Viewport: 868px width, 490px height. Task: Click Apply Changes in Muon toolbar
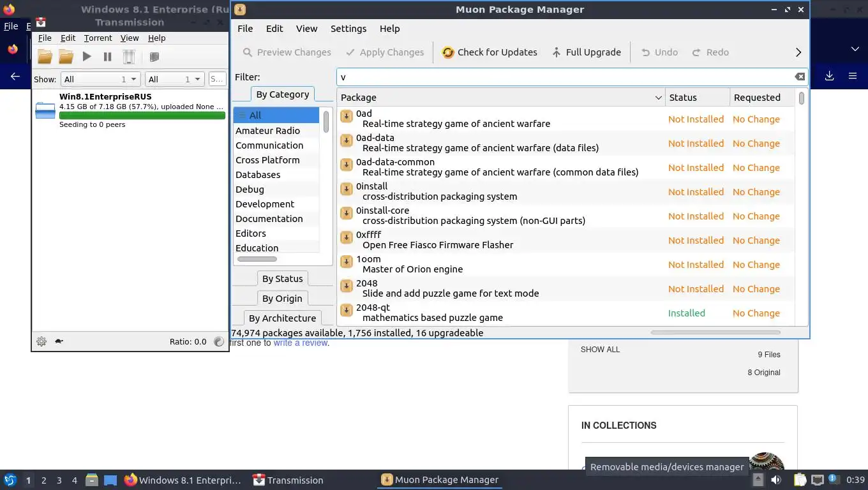[385, 52]
